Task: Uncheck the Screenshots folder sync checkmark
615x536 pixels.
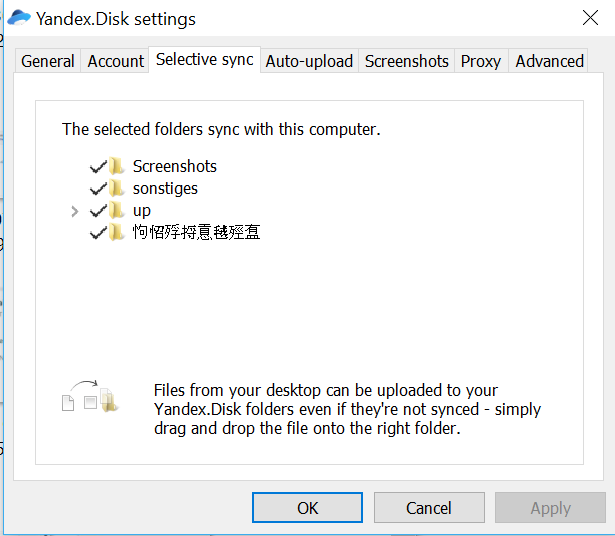Action: click(x=98, y=167)
